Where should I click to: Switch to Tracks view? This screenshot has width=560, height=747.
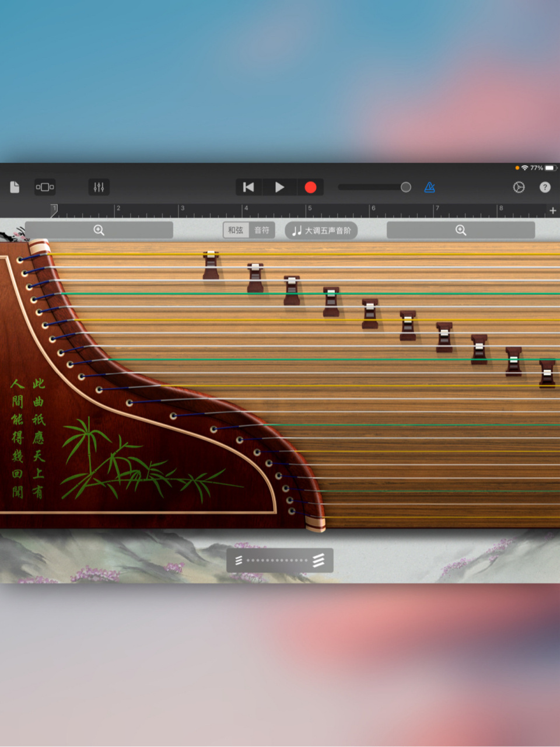45,187
